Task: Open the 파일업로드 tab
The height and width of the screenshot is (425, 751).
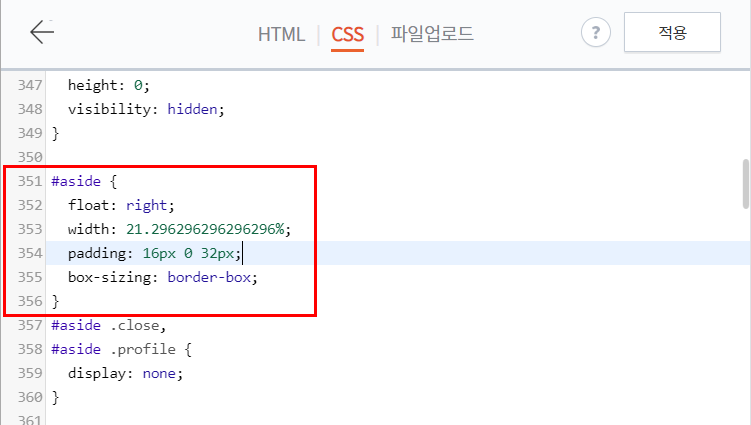Action: click(x=432, y=34)
